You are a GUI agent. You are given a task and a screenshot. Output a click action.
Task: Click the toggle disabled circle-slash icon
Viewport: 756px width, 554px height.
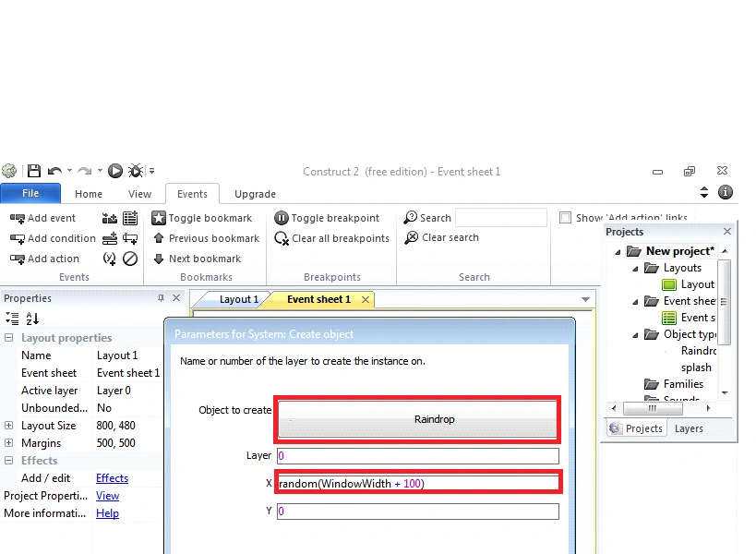(130, 259)
